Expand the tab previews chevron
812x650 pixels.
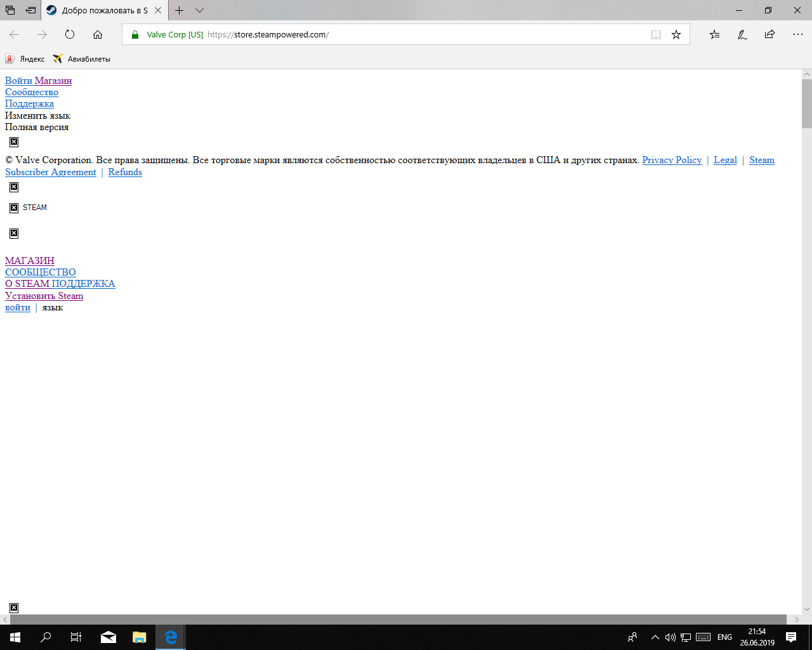tap(199, 10)
